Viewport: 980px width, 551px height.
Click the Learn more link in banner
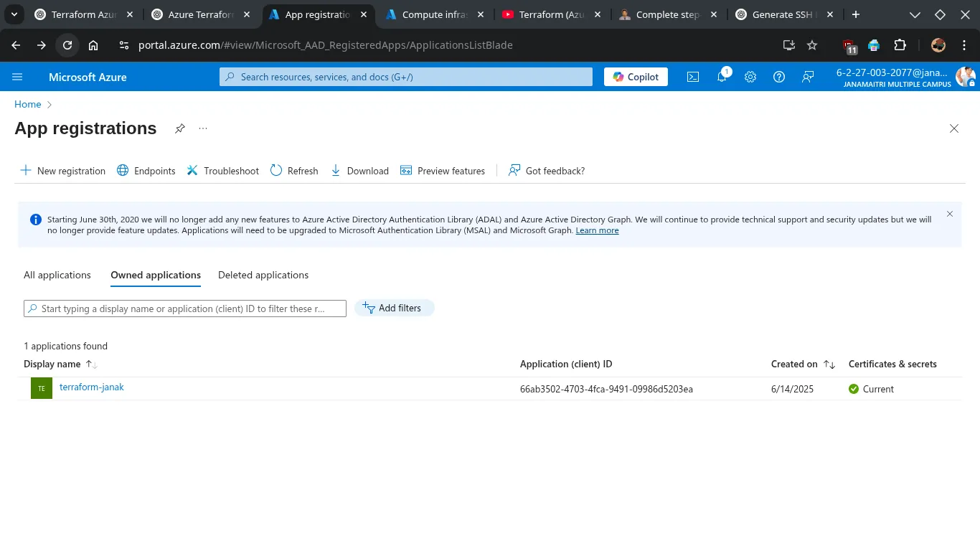point(597,230)
